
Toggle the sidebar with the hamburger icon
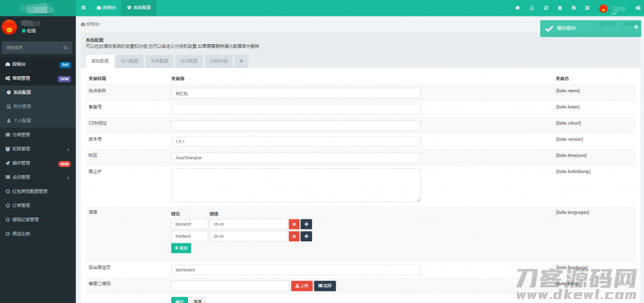pyautogui.click(x=84, y=8)
